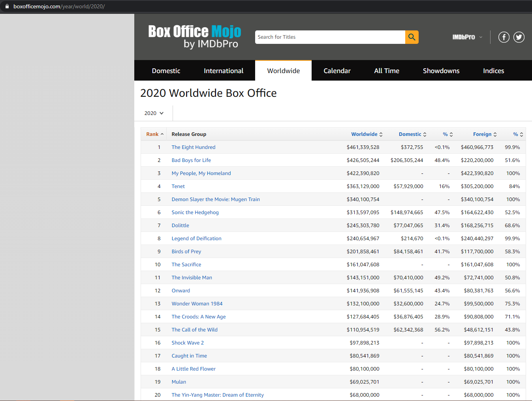The image size is (532, 401).
Task: Open the International tab
Action: point(224,71)
